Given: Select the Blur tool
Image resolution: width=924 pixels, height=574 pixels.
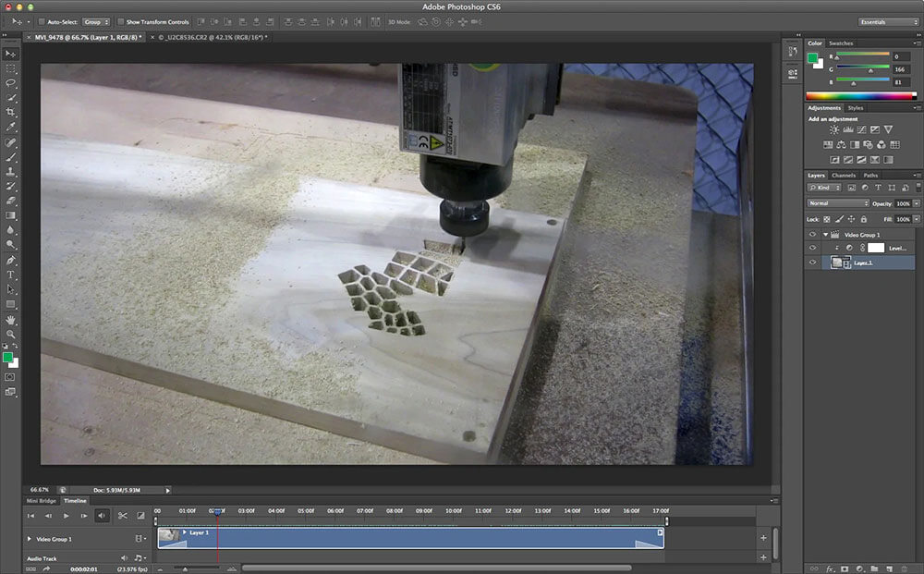Looking at the screenshot, I should [10, 229].
